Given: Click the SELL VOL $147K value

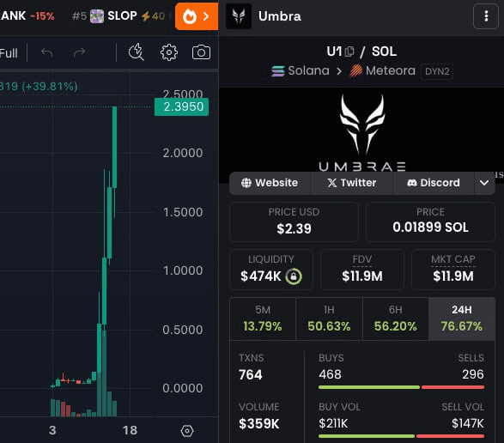Looking at the screenshot, I should [x=468, y=423].
